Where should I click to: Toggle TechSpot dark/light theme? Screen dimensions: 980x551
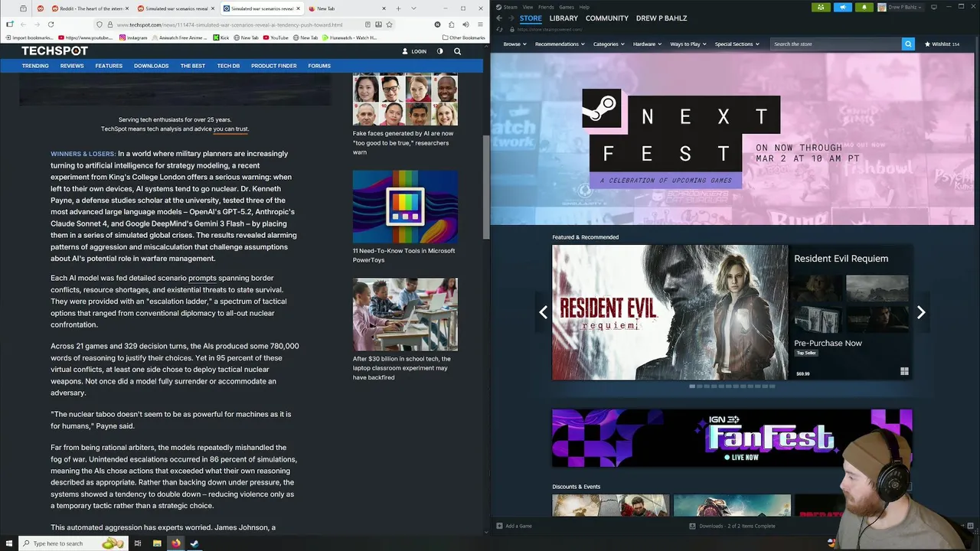point(439,51)
